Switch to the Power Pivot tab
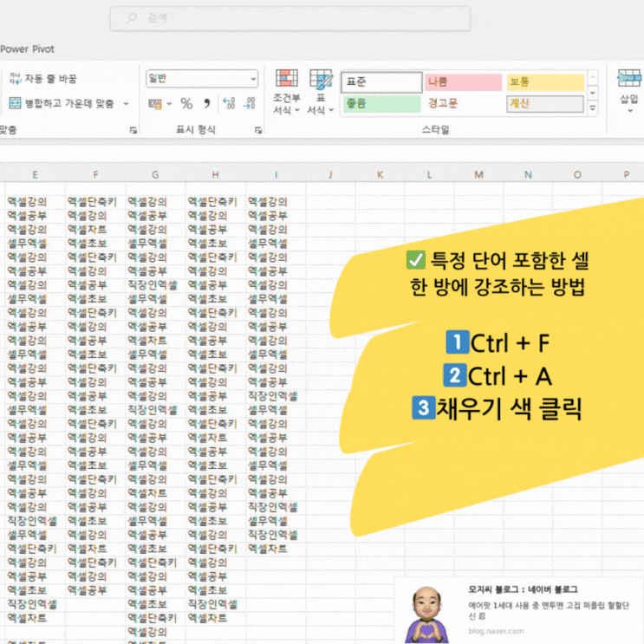The width and height of the screenshot is (644, 644). point(27,49)
